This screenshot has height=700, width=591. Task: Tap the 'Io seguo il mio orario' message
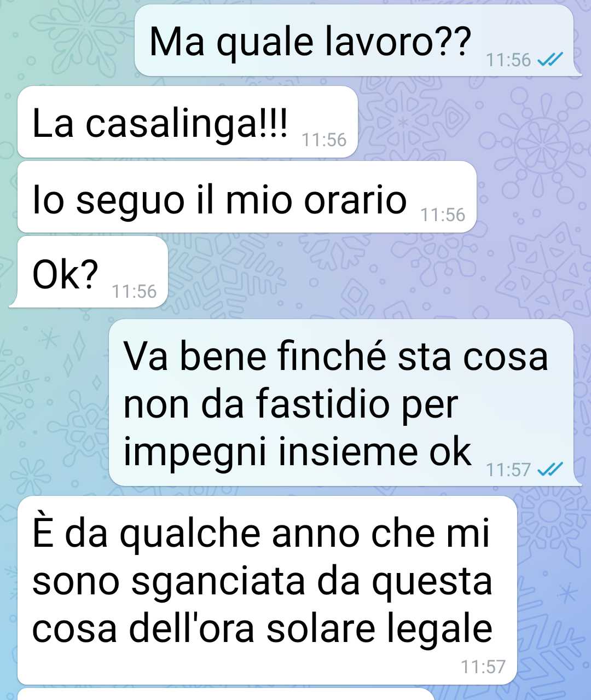(x=247, y=197)
